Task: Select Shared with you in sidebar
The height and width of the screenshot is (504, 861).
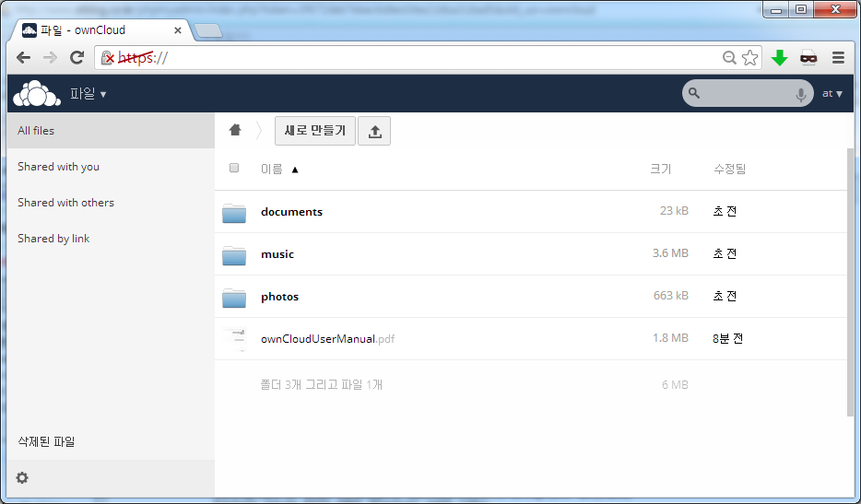Action: pos(111,167)
